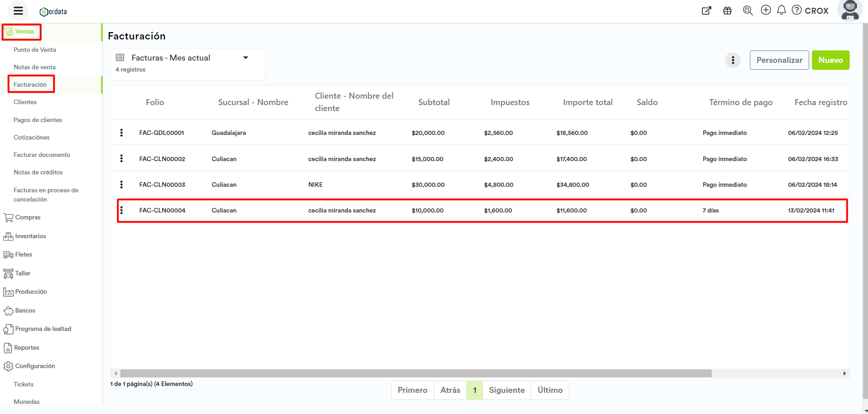Screen dimensions: 868x414
Task: Open row options for FAC-GDL00001
Action: [x=121, y=133]
